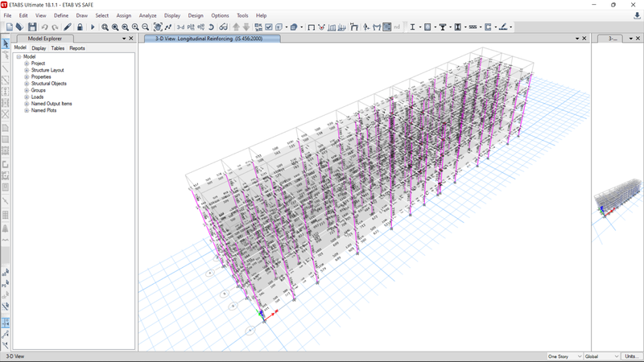644x362 pixels.
Task: Select the Named Output Items tree label
Action: click(x=52, y=104)
